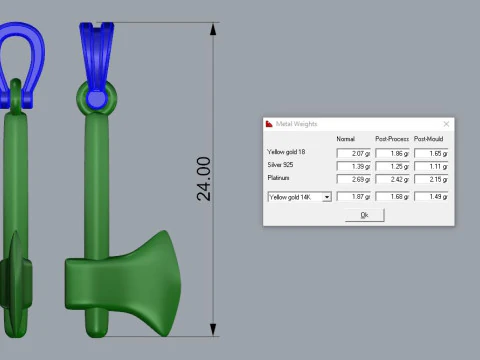Click the 14K row Post-Mould weight field
Viewport: 480px width, 360px height.
coord(431,197)
